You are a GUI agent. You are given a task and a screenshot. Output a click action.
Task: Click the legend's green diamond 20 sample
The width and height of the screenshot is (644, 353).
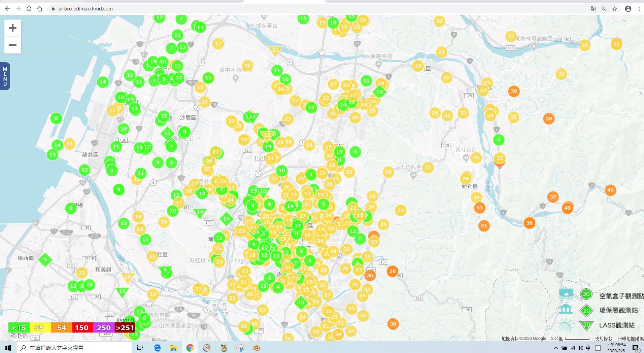586,310
